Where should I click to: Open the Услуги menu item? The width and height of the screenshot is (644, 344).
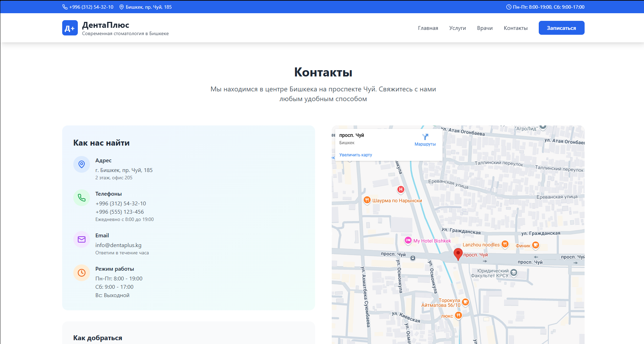click(457, 28)
